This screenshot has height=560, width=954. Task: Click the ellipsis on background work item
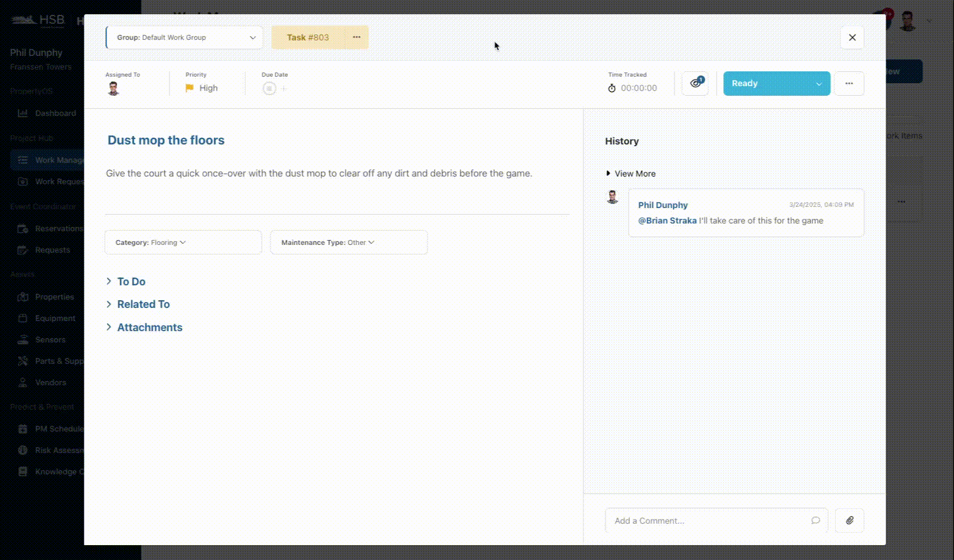click(902, 202)
